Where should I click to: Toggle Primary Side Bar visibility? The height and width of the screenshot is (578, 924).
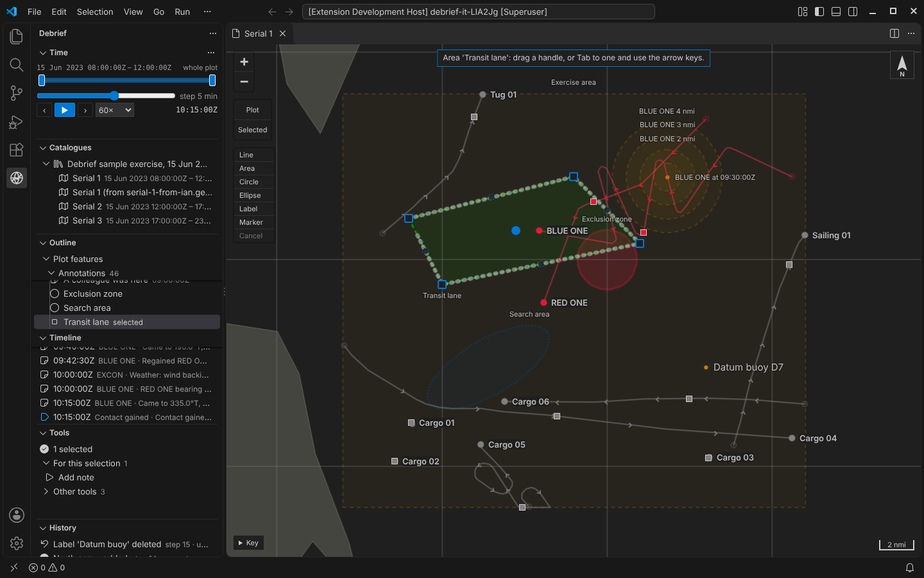(819, 12)
